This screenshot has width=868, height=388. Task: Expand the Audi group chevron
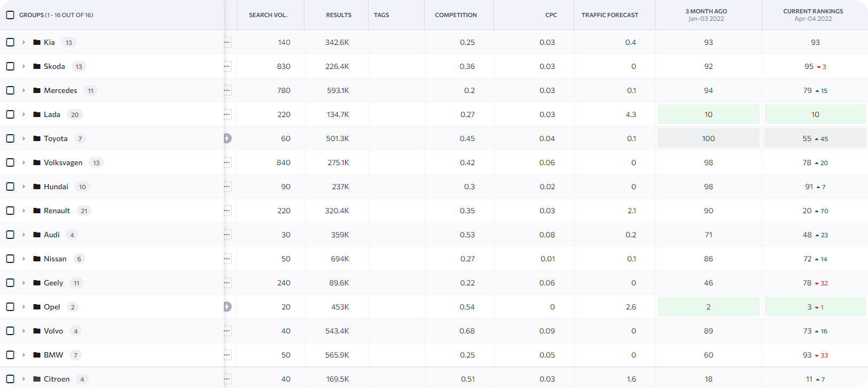pyautogui.click(x=24, y=235)
